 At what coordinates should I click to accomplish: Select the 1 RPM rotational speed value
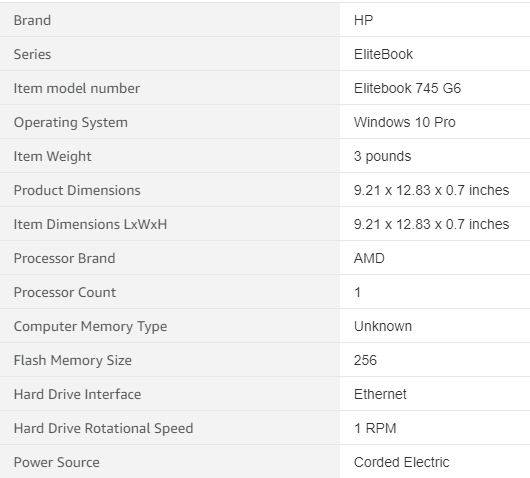[x=375, y=428]
